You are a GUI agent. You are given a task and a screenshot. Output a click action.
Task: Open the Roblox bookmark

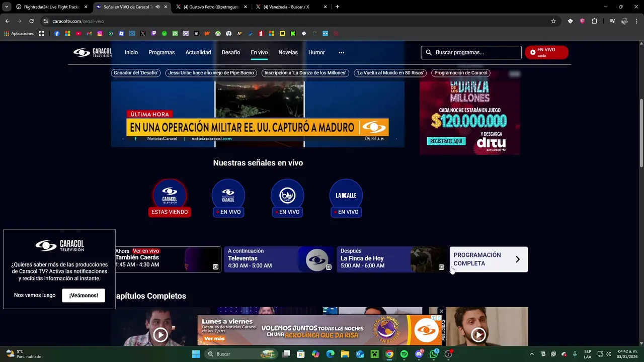pos(121,34)
